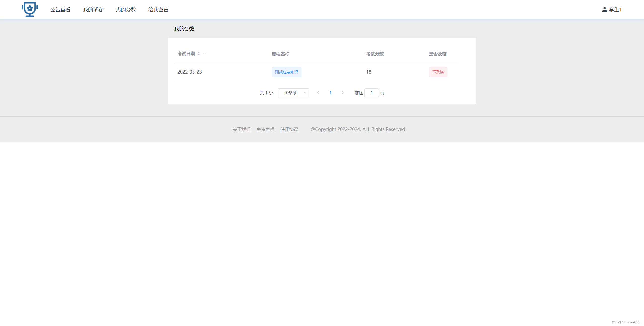Open the 考试日期 filter chevron
644x326 pixels.
tap(205, 54)
